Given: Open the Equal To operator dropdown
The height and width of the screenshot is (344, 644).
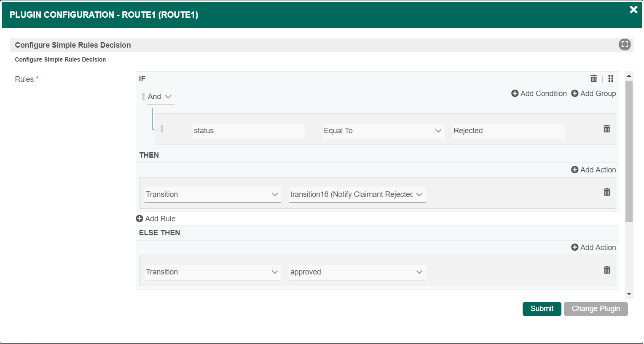Looking at the screenshot, I should coord(383,131).
